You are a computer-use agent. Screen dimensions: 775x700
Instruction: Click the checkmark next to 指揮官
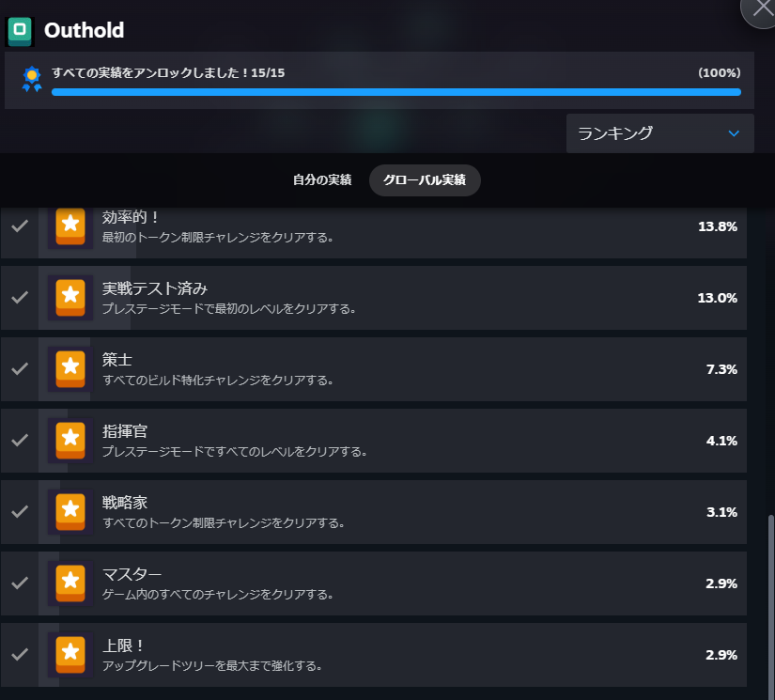20,440
